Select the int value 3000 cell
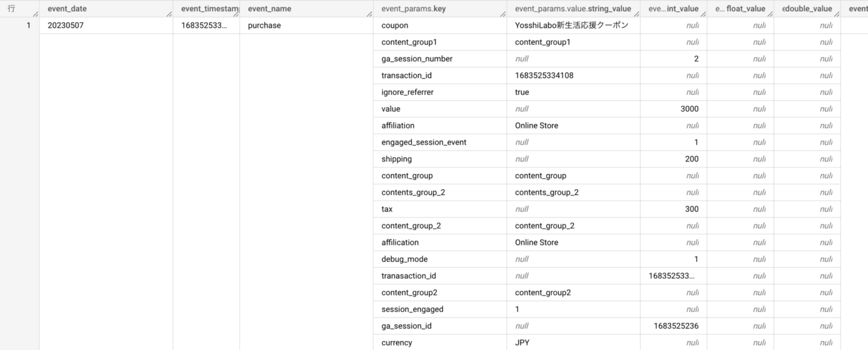Viewport: 868px width, 350px height. (689, 109)
